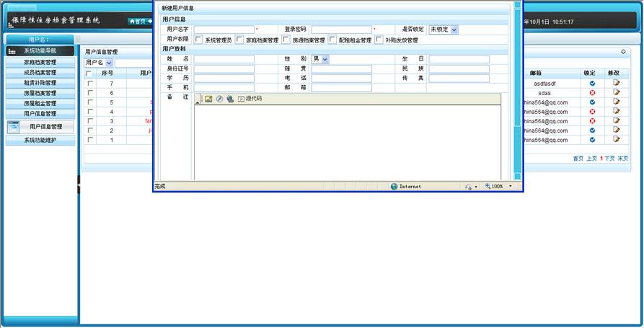The height and width of the screenshot is (328, 644).
Task: Open 系统功能维护 in the left navigation
Action: [40, 140]
